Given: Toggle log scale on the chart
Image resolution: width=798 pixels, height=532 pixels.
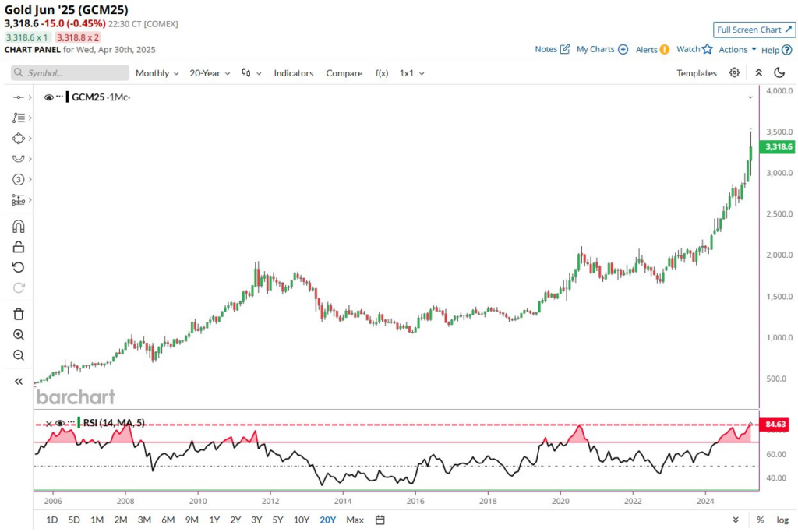Looking at the screenshot, I should [782, 520].
